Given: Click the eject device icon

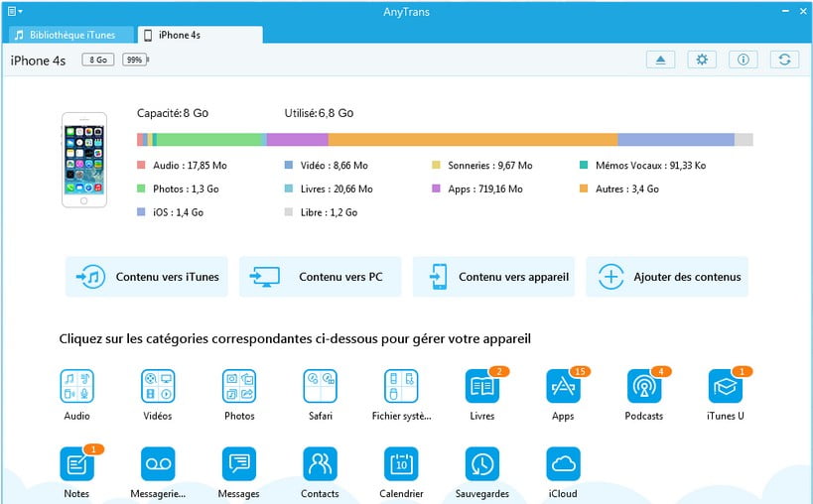Looking at the screenshot, I should 660,60.
